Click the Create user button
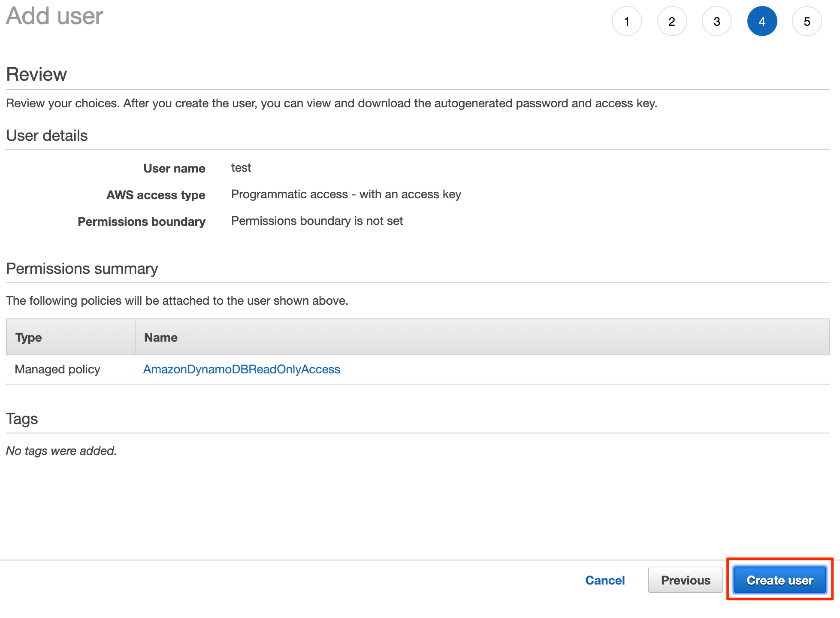This screenshot has width=840, height=618. point(780,580)
